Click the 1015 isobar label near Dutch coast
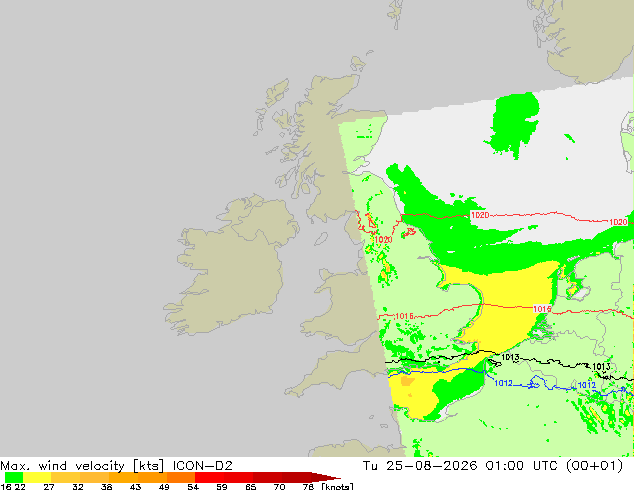 [x=542, y=309]
